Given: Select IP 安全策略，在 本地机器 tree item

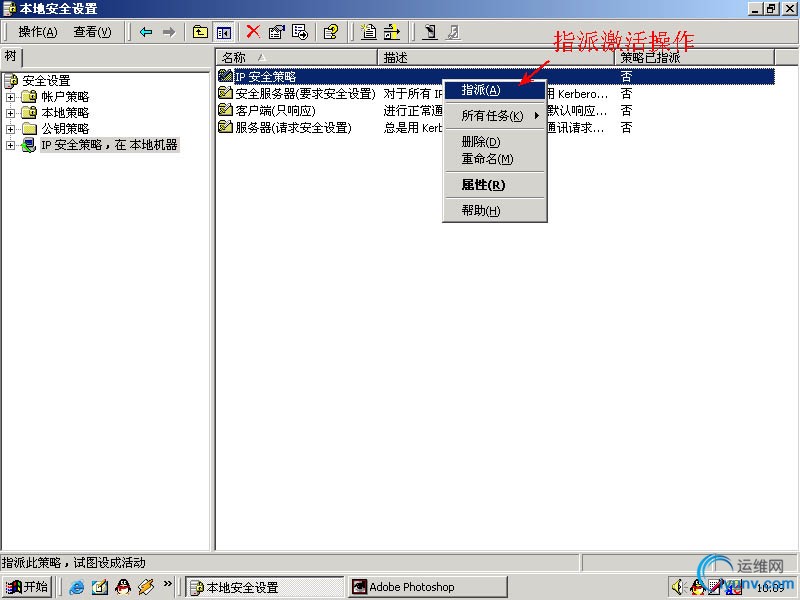Looking at the screenshot, I should 109,145.
